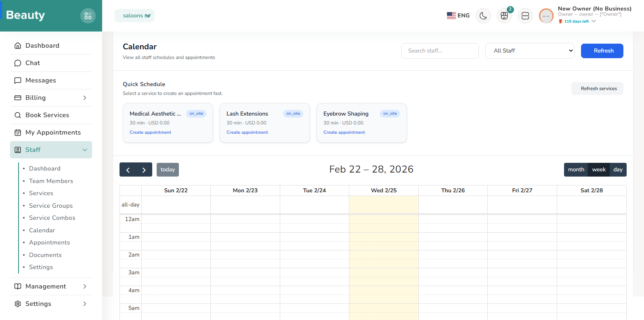Open Documents submenu item
Screen dimensions: 644x320
(45, 255)
